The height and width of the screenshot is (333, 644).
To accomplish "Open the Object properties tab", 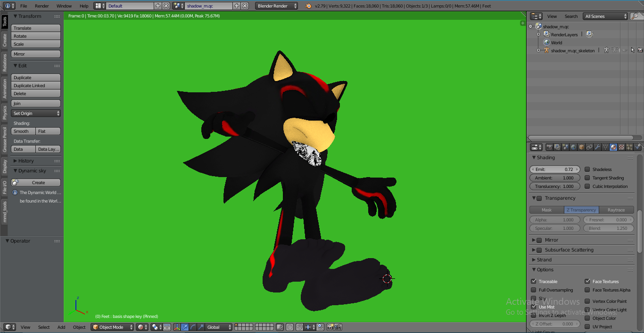I will (581, 147).
